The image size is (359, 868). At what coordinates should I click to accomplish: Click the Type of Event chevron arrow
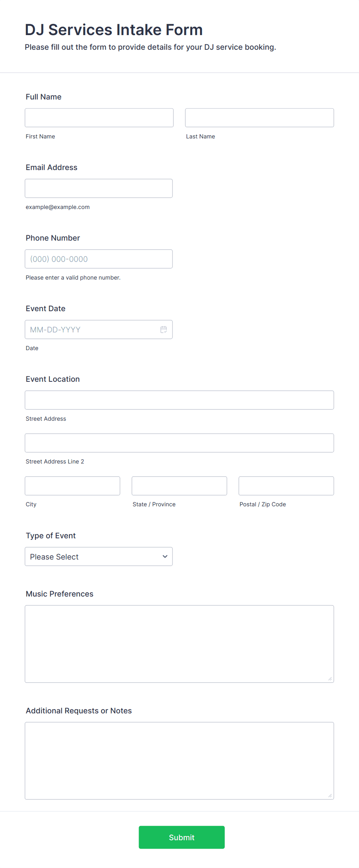pyautogui.click(x=165, y=556)
